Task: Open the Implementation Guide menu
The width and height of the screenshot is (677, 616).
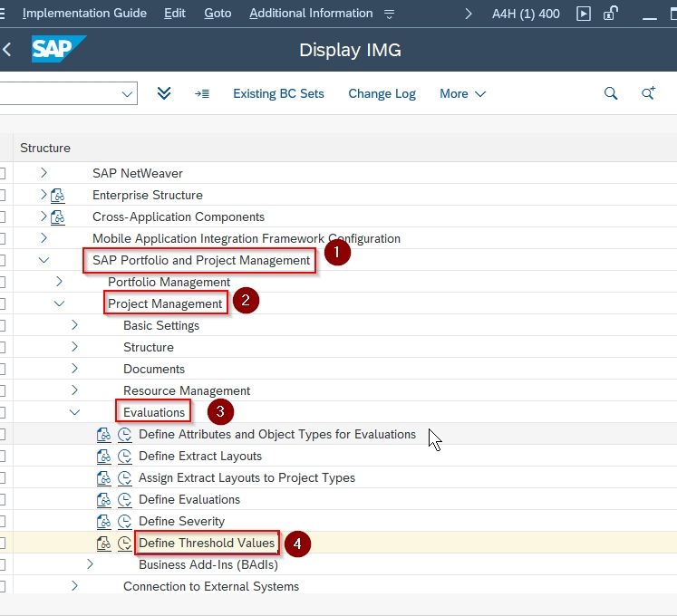Action: click(x=84, y=14)
